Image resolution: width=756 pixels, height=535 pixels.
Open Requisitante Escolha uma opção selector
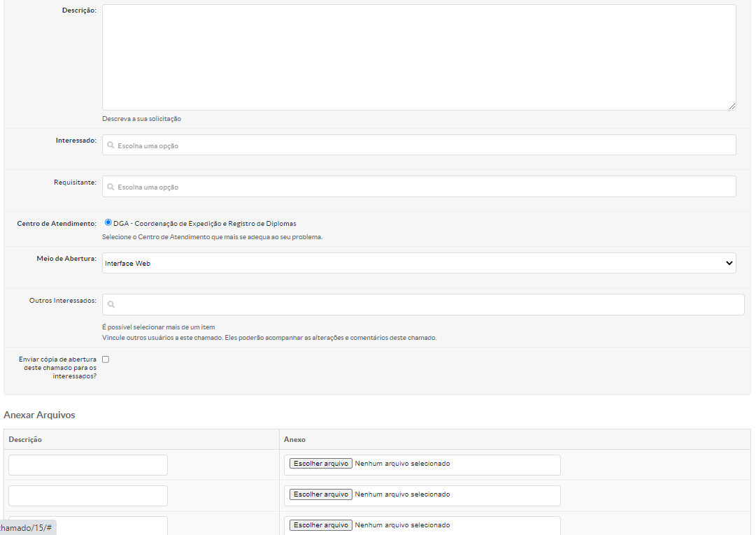tap(418, 187)
